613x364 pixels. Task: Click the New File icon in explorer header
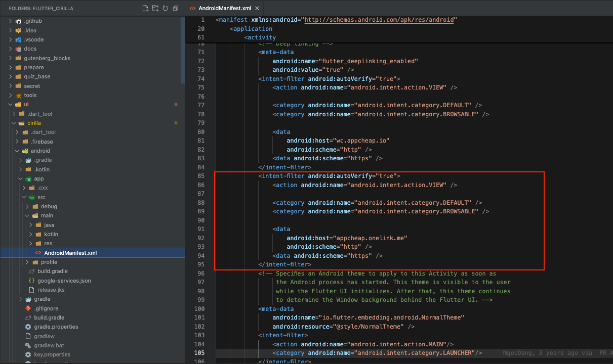145,9
